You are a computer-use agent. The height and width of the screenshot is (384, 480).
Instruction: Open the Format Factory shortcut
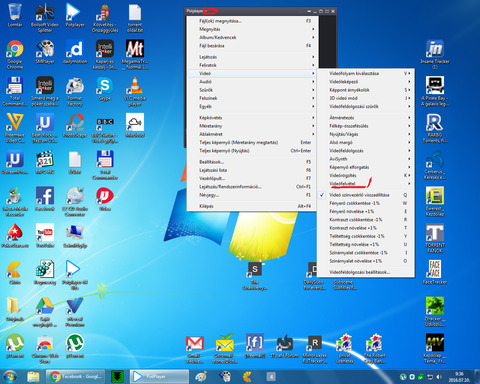point(75,91)
